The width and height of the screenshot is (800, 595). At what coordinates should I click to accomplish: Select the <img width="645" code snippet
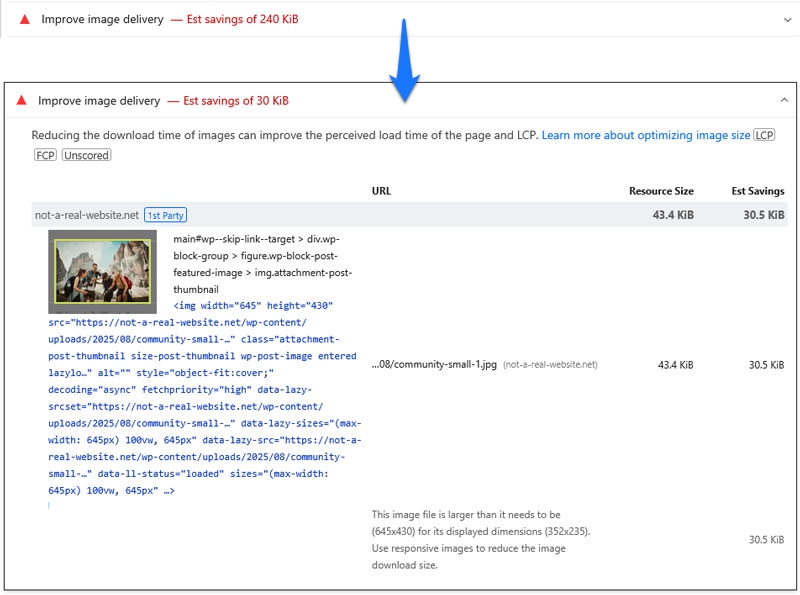[204, 398]
